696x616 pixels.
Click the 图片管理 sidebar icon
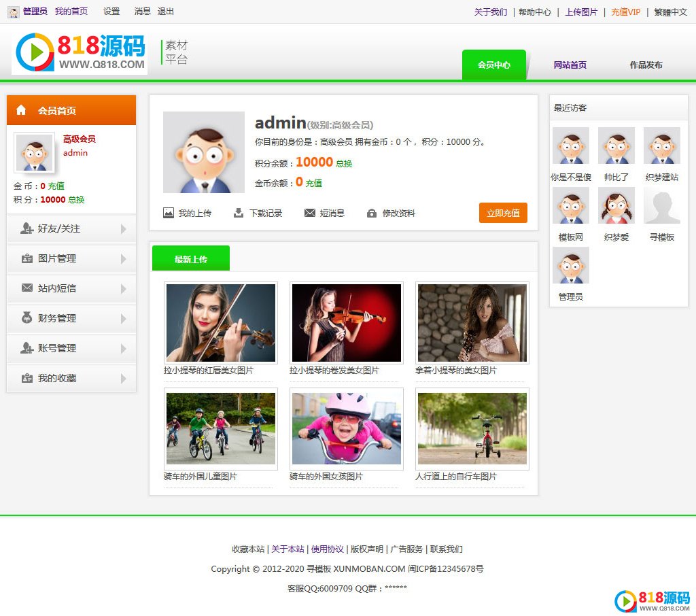27,258
